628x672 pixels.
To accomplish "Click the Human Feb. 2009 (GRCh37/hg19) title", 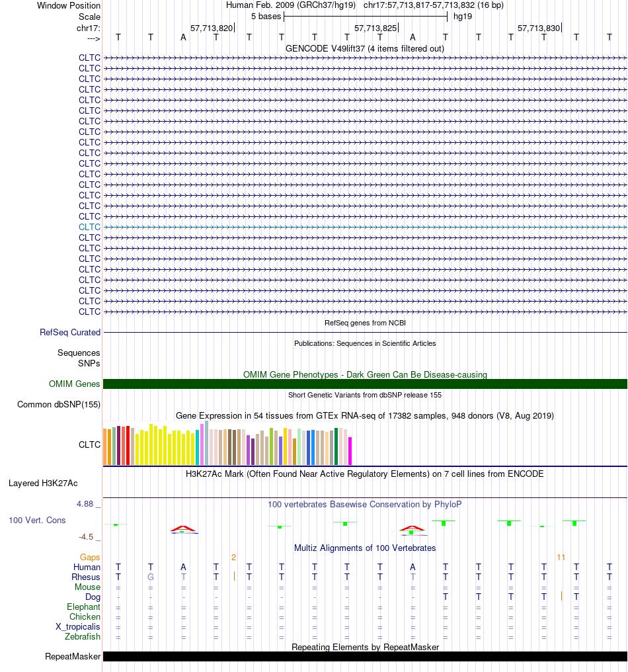I will pos(291,5).
